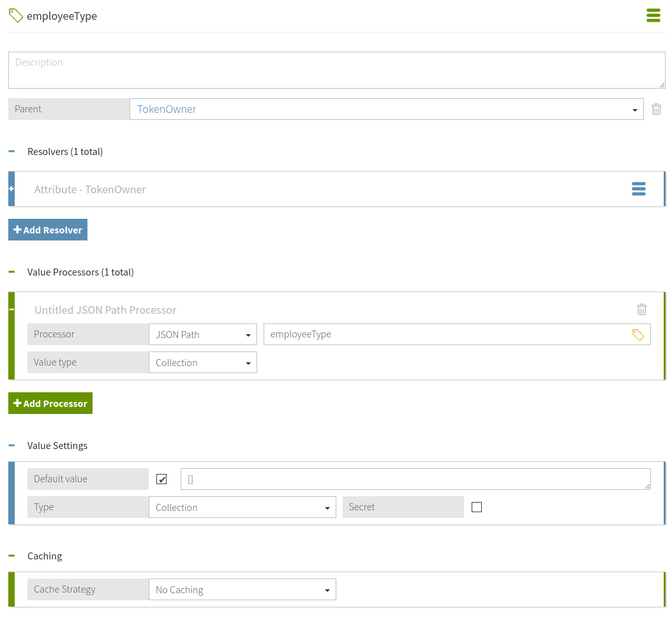Delete the TokenOwner parent with trash icon
This screenshot has width=672, height=620.
point(656,109)
